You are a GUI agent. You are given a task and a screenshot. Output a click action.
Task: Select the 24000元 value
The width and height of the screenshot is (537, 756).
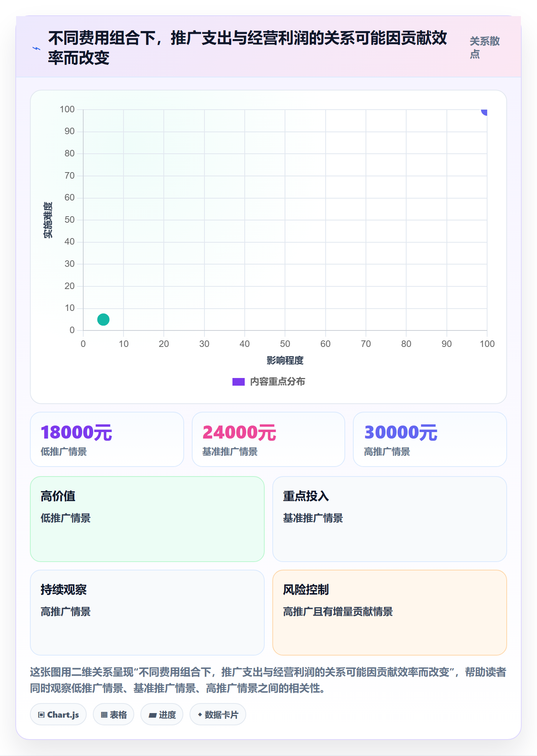[239, 432]
